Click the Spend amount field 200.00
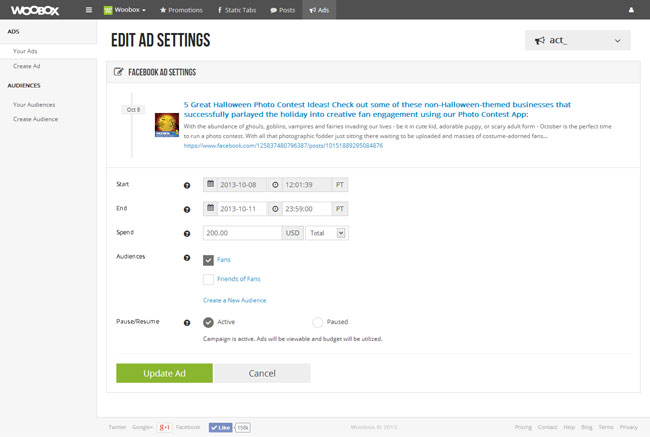This screenshot has width=650, height=437. (x=242, y=233)
